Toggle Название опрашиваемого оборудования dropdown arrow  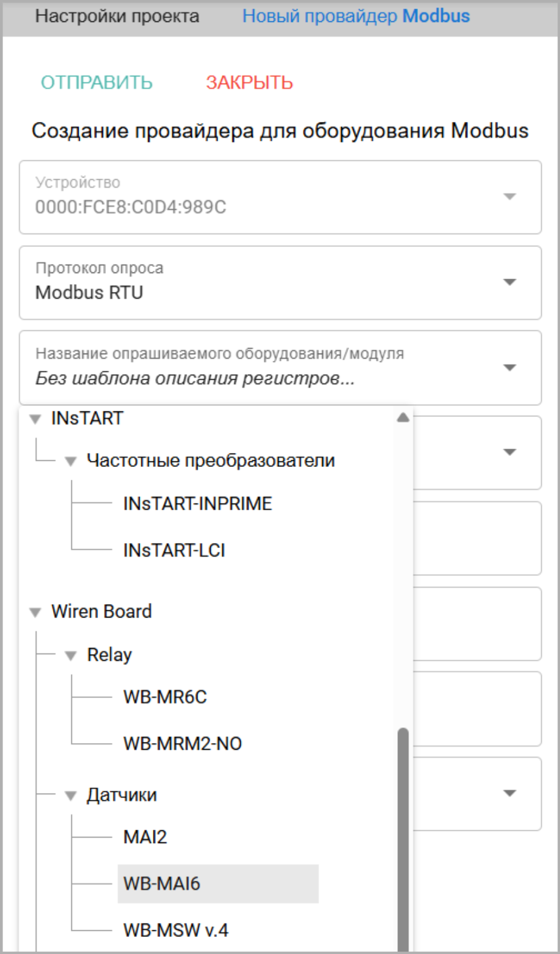coord(509,368)
